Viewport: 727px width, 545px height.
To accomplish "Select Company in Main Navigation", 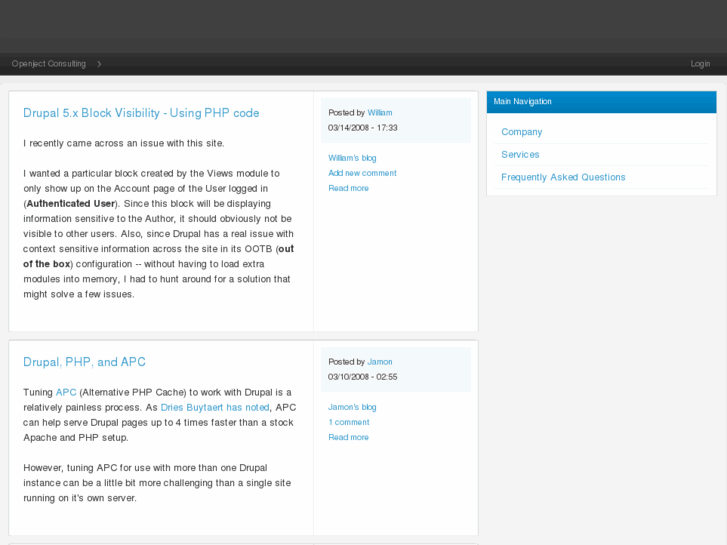I will (522, 132).
